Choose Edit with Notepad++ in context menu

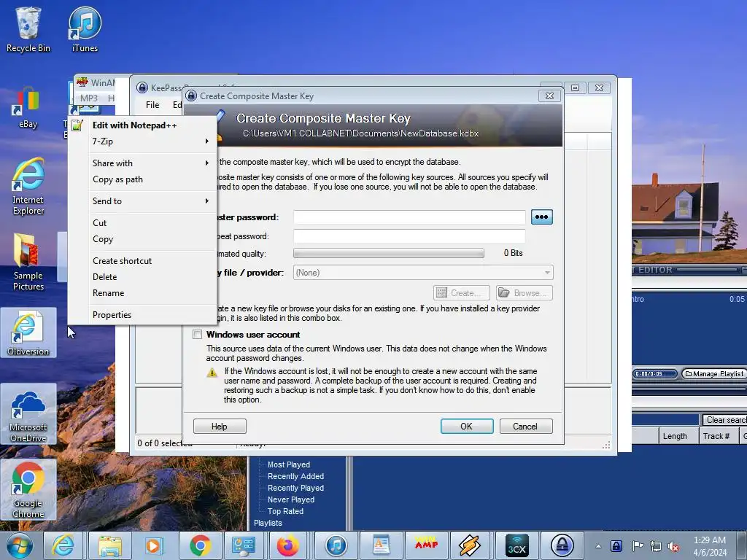[143, 125]
